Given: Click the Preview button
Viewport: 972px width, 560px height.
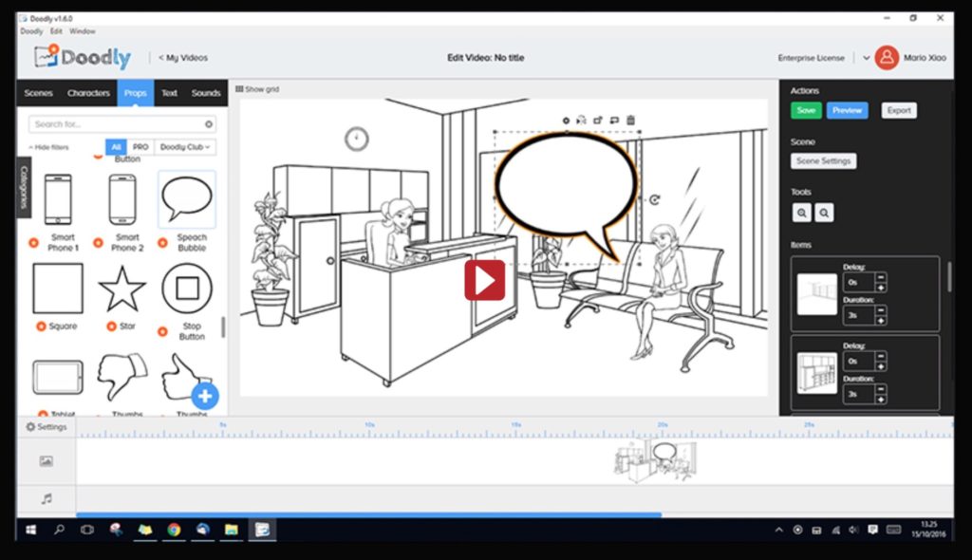Looking at the screenshot, I should tap(847, 110).
